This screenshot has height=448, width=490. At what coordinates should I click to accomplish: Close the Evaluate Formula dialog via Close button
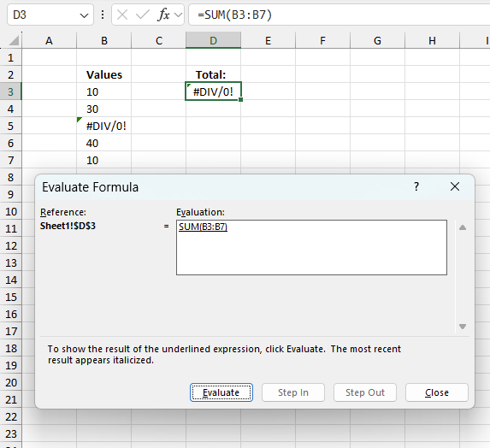click(437, 392)
